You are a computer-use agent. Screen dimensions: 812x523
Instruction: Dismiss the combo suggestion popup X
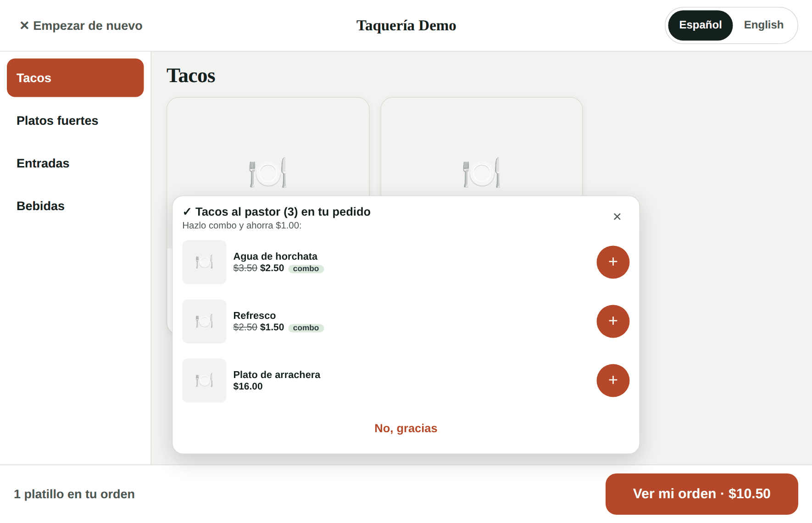pyautogui.click(x=617, y=217)
